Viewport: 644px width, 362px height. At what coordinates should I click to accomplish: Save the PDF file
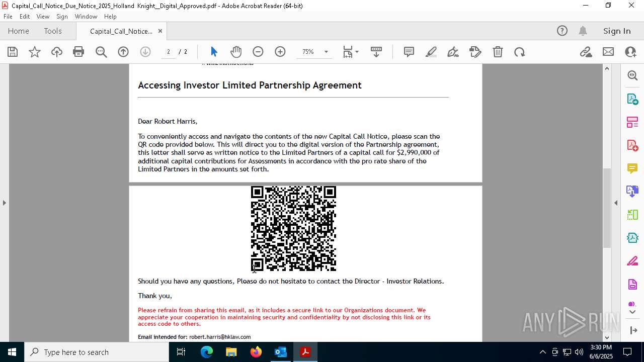[x=13, y=52]
